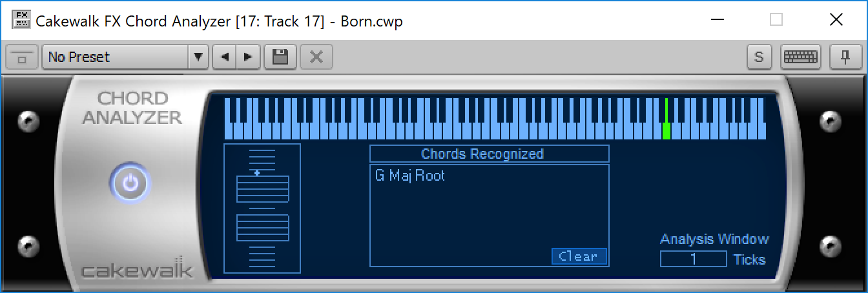Viewport: 868px width, 293px height.
Task: Expand preset list with the down arrow
Action: [x=199, y=57]
